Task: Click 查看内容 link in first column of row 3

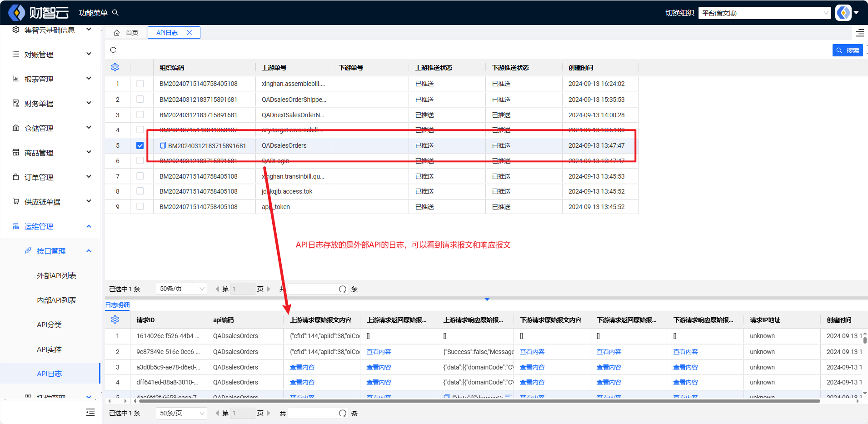Action: tap(302, 367)
